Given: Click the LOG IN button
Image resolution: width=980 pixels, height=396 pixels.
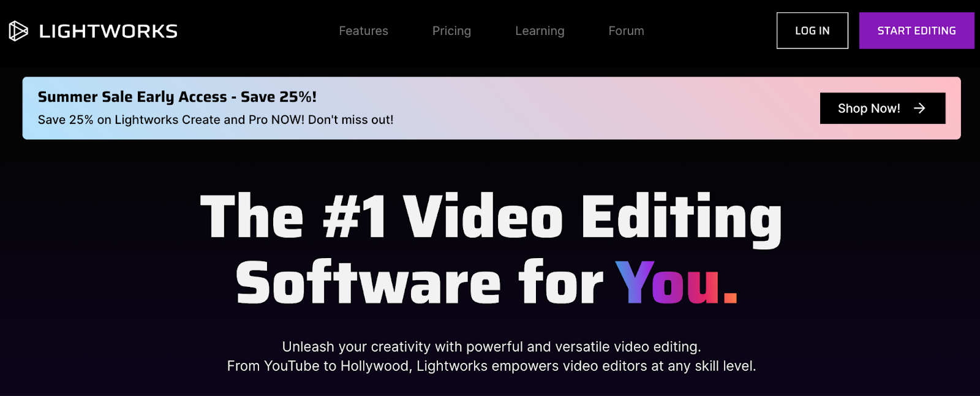Looking at the screenshot, I should pos(812,31).
